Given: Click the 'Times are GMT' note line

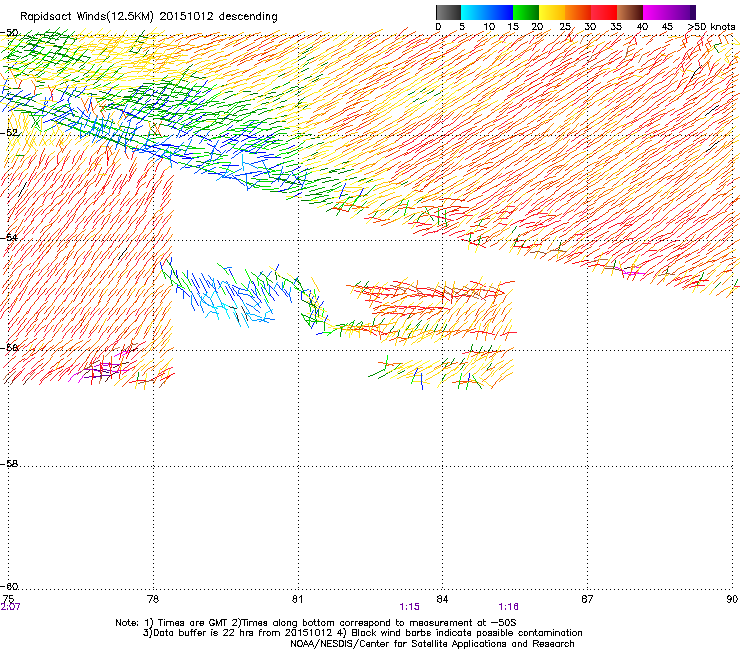Looking at the screenshot, I should 316,623.
